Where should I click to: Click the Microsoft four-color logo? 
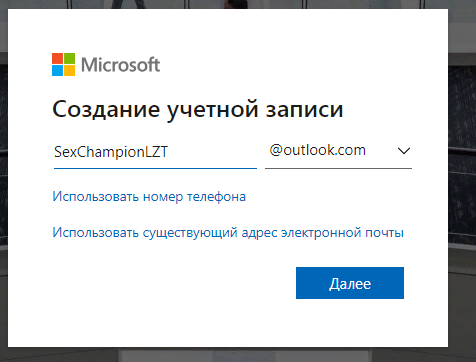(63, 64)
